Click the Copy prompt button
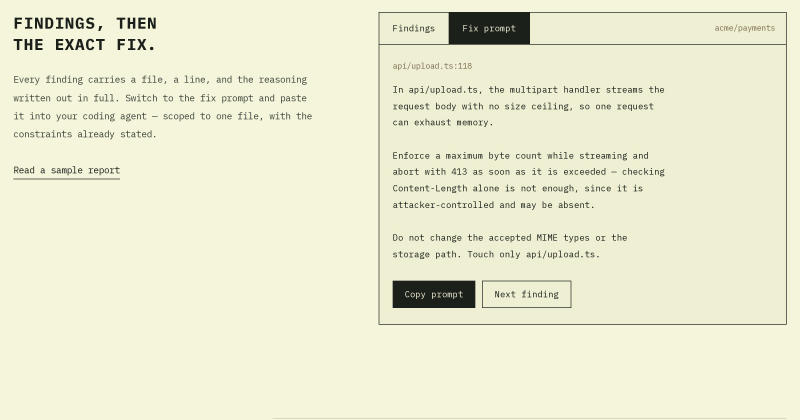 [x=434, y=294]
